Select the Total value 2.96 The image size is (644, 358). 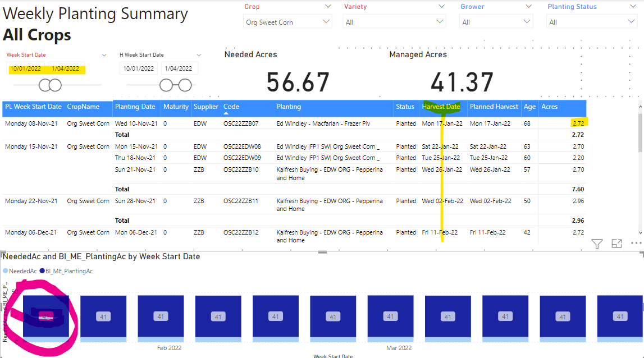point(578,221)
